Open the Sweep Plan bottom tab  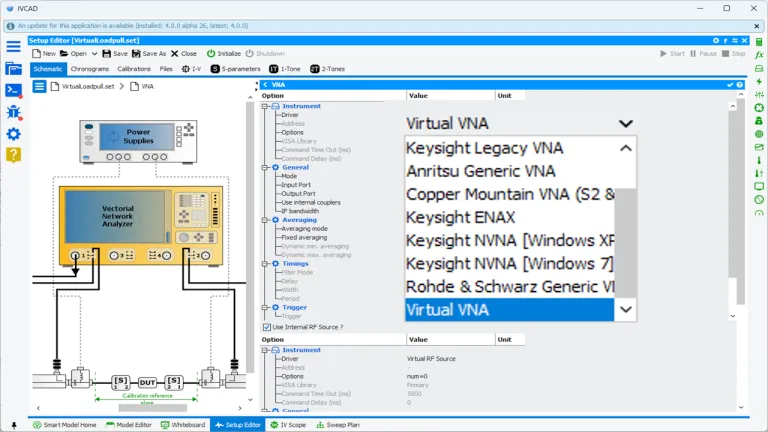pyautogui.click(x=338, y=425)
